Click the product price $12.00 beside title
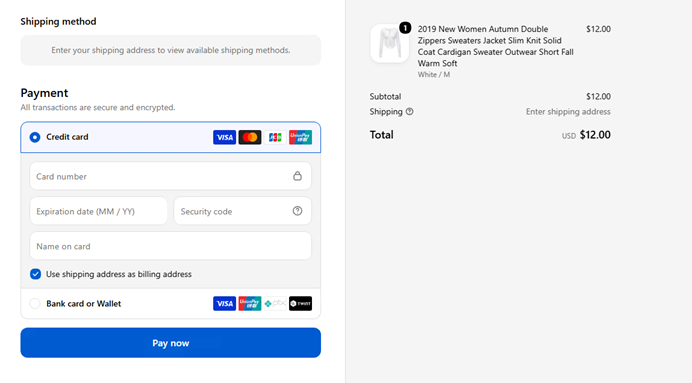This screenshot has width=692, height=383. pos(598,29)
